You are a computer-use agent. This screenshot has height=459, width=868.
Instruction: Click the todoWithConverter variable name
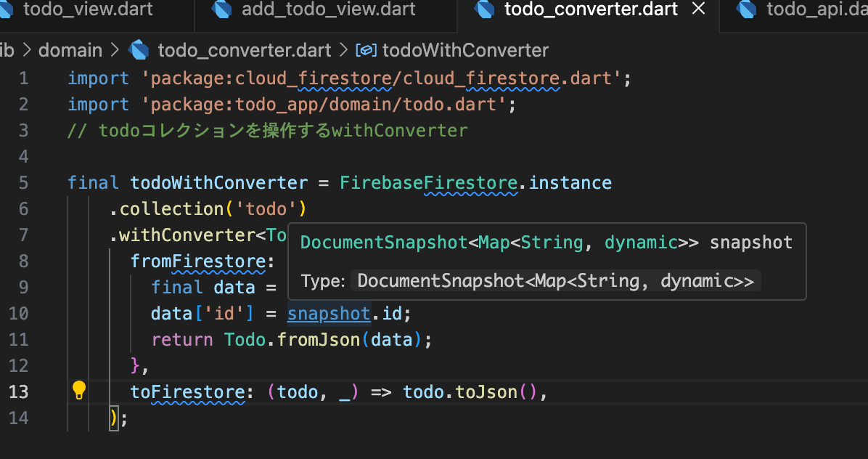coord(218,183)
